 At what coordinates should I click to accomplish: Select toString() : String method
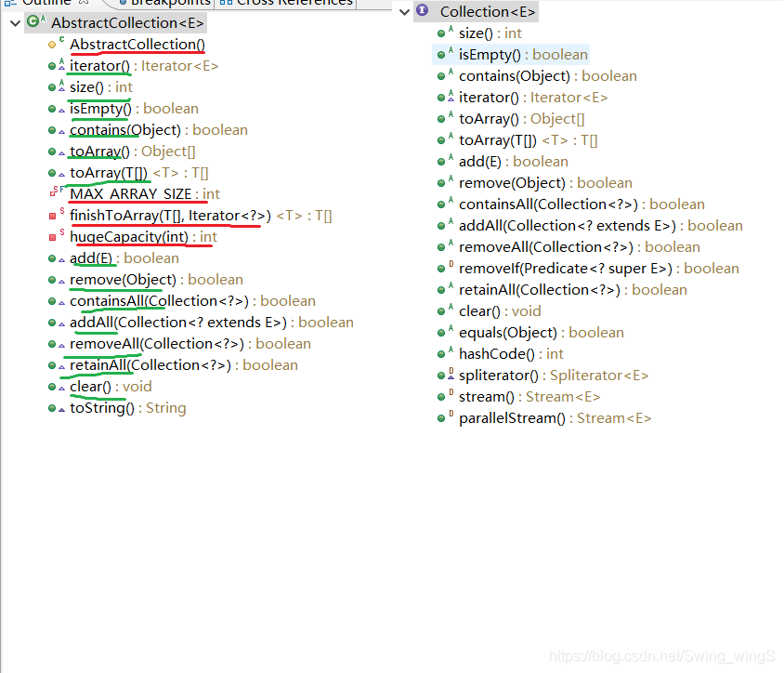click(x=127, y=408)
